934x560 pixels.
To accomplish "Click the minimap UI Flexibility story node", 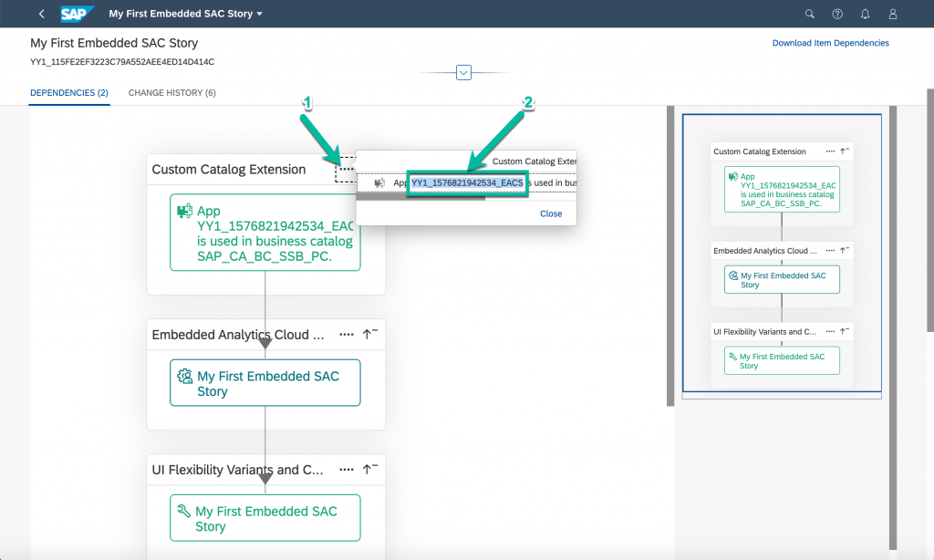I will tap(782, 360).
